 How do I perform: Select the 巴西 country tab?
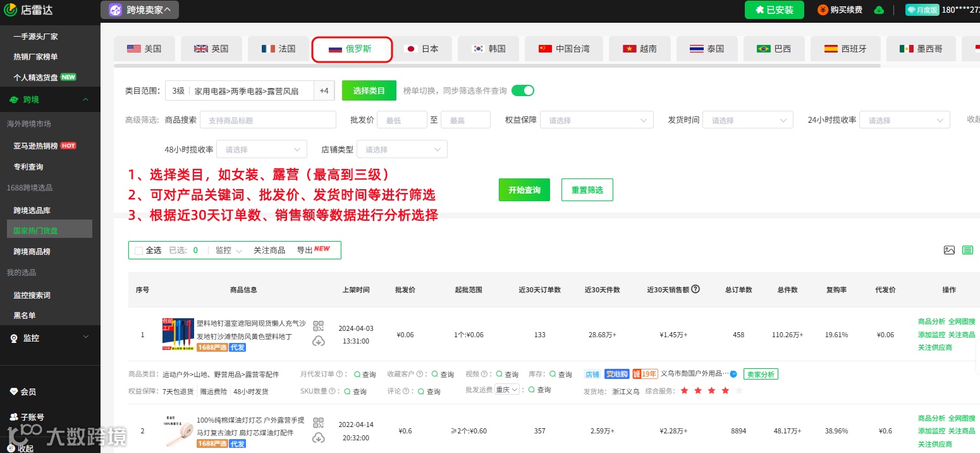coord(774,49)
